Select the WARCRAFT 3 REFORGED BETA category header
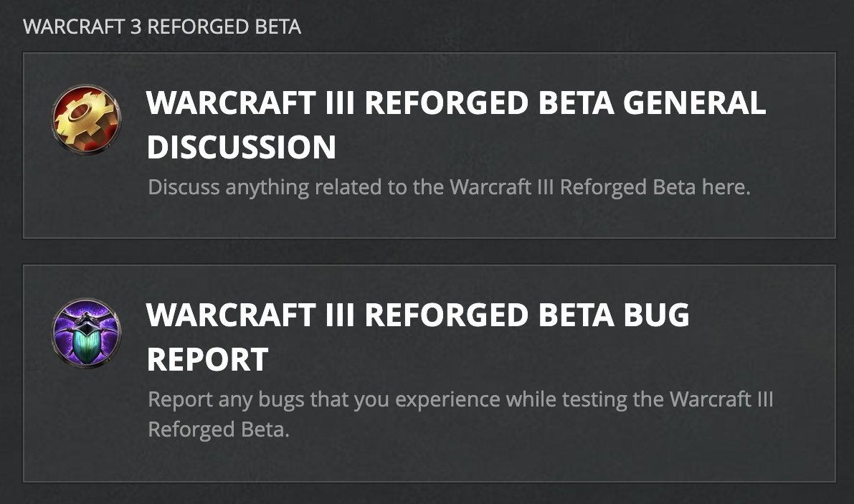854x504 pixels. [162, 27]
